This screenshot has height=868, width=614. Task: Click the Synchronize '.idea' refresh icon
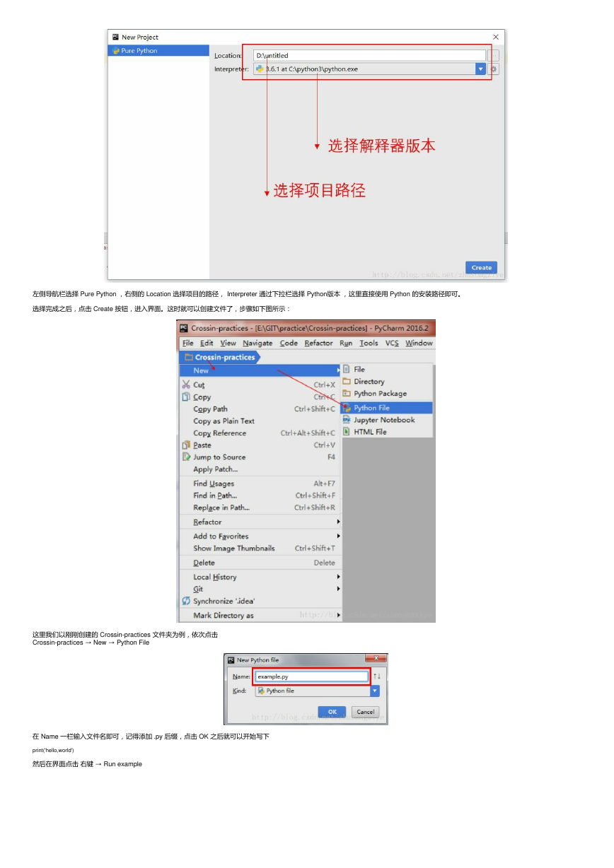[x=186, y=601]
